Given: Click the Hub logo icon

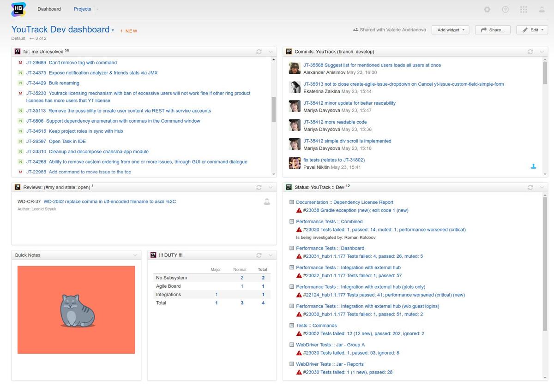Looking at the screenshot, I should [x=18, y=9].
